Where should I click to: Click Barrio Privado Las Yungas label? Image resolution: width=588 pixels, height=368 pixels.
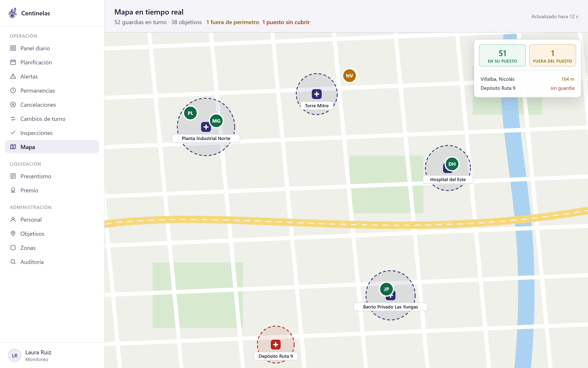[x=390, y=307]
